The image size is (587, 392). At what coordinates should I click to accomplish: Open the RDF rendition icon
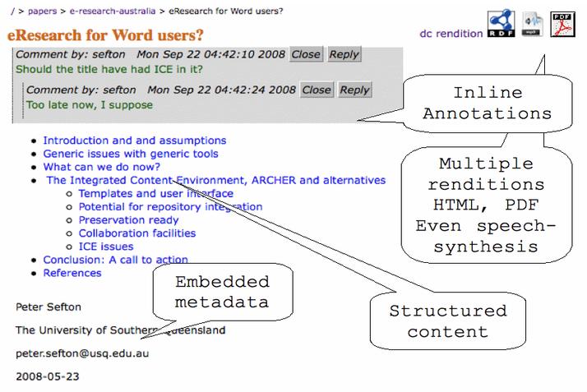click(x=501, y=24)
